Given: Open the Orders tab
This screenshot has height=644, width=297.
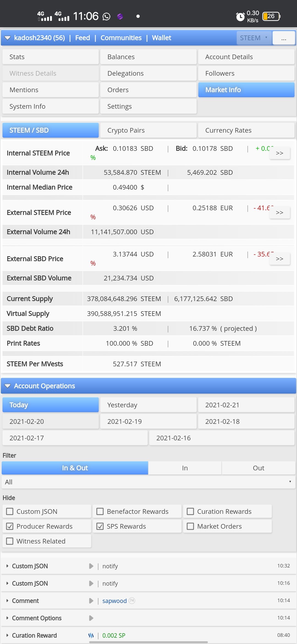Looking at the screenshot, I should 148,90.
